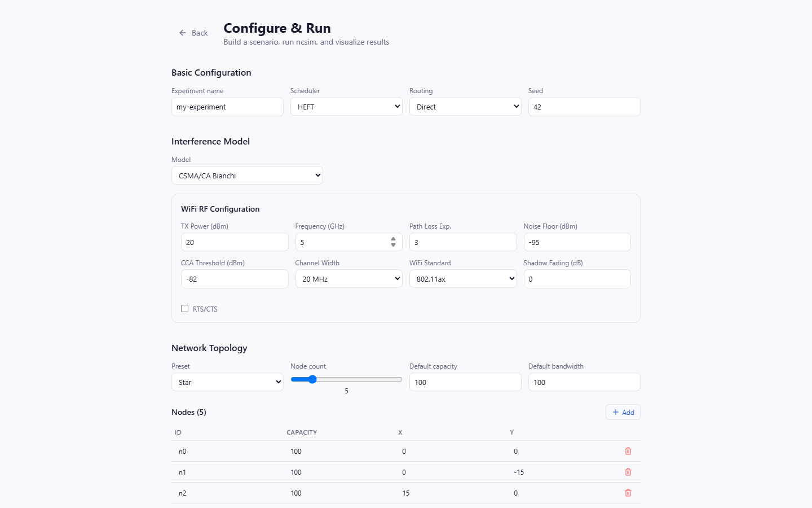Open the Routing dropdown showing Direct
The height and width of the screenshot is (508, 812).
(465, 107)
